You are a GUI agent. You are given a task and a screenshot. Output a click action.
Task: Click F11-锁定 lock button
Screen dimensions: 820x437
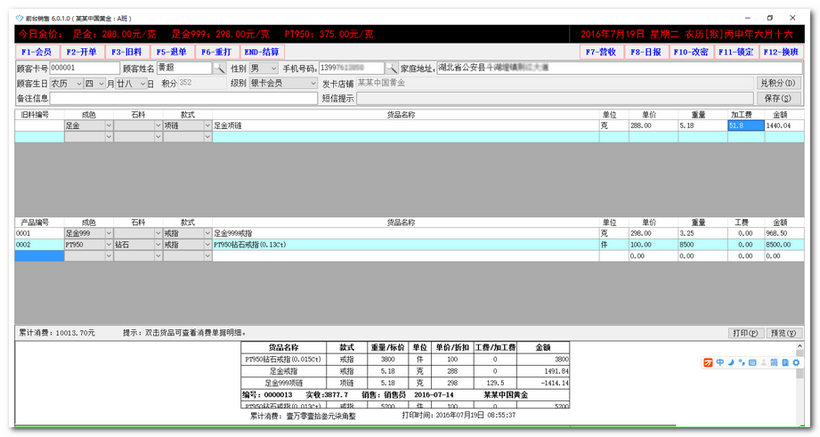[x=736, y=52]
